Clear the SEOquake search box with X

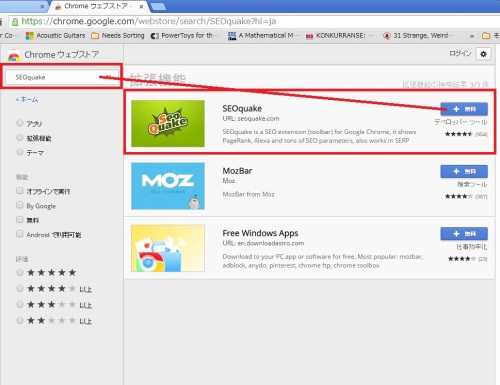(108, 77)
